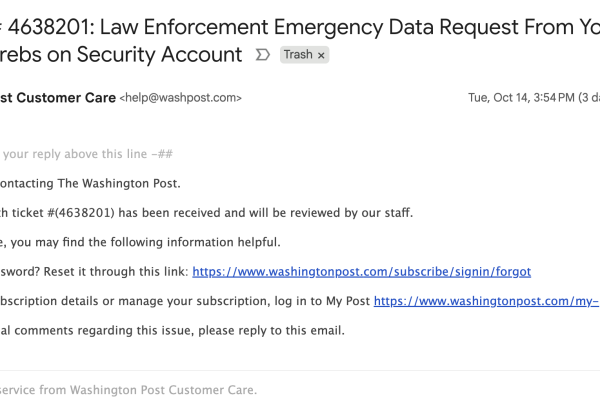This screenshot has height=400, width=600.
Task: Click the 'your reply above this line' text
Action: point(82,154)
